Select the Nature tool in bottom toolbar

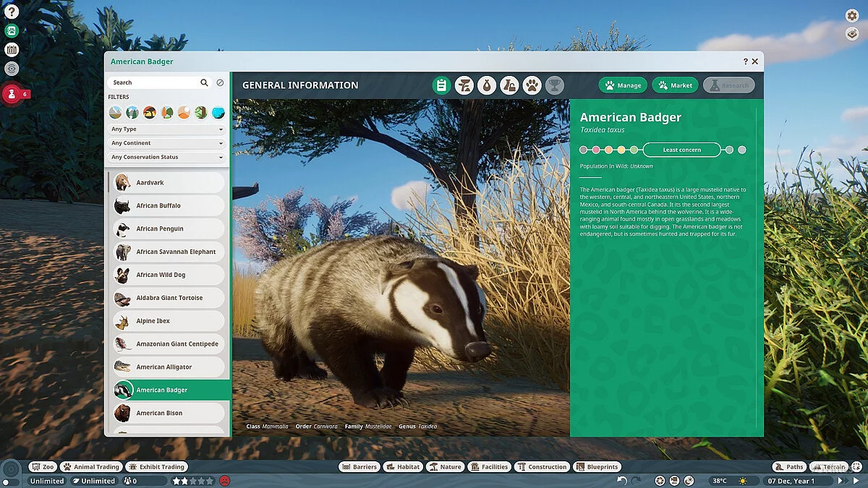point(445,467)
